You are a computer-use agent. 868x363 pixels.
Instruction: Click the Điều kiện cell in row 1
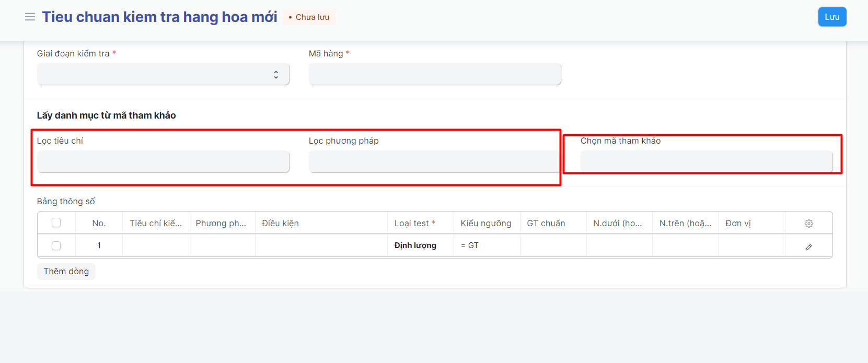point(321,245)
